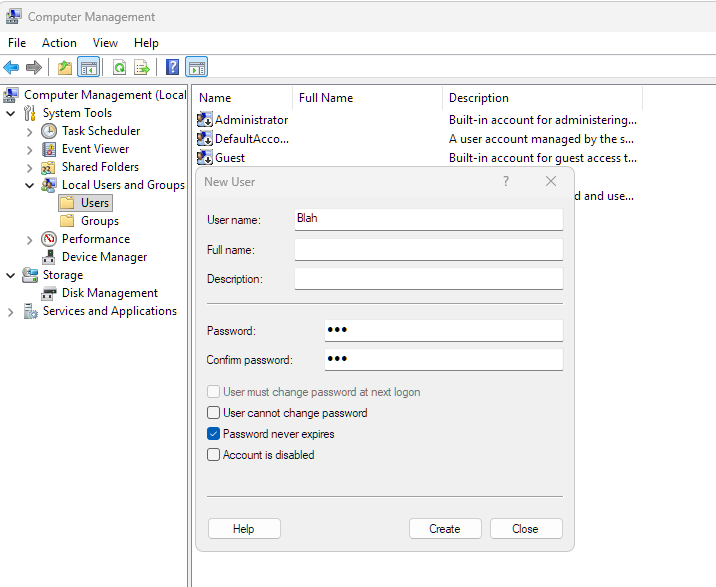Click the Local Users and Groups icon
Image resolution: width=716 pixels, height=587 pixels.
[x=49, y=185]
